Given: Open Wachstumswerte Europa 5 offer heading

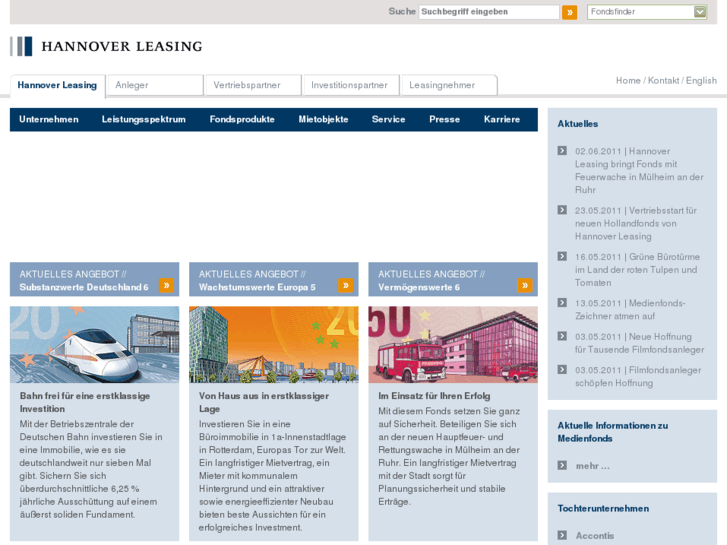Looking at the screenshot, I should 257,288.
